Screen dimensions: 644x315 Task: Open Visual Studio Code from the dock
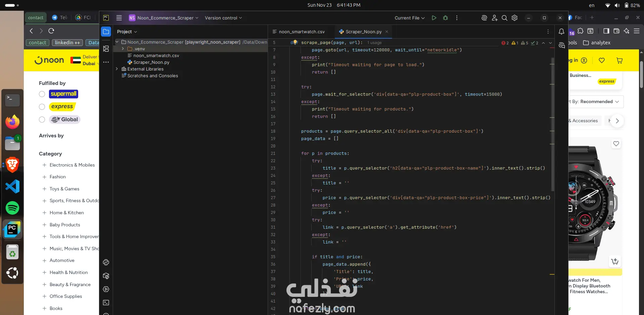12,186
